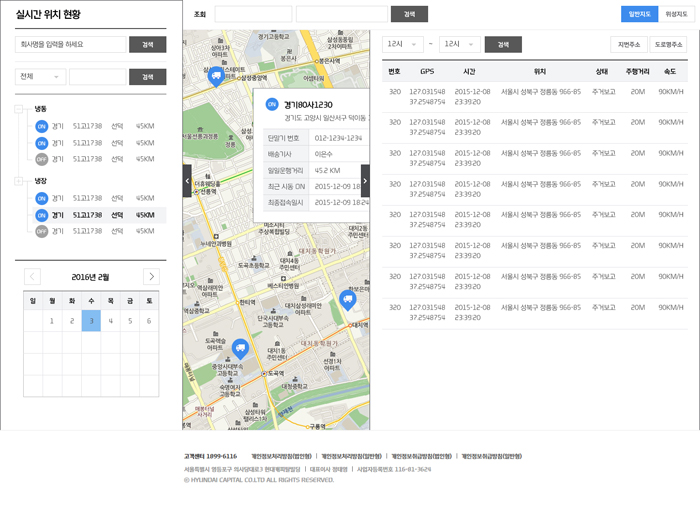Go to next month in calendar
Image resolution: width=700 pixels, height=505 pixels.
[x=151, y=277]
